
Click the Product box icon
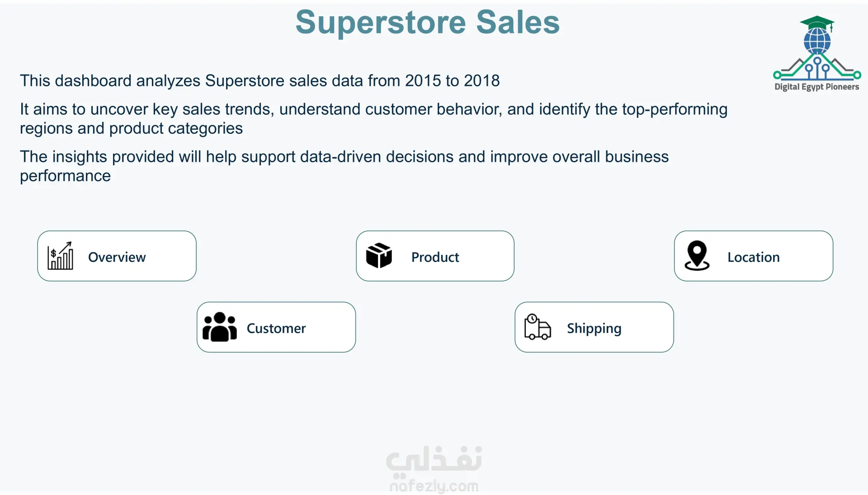point(379,256)
